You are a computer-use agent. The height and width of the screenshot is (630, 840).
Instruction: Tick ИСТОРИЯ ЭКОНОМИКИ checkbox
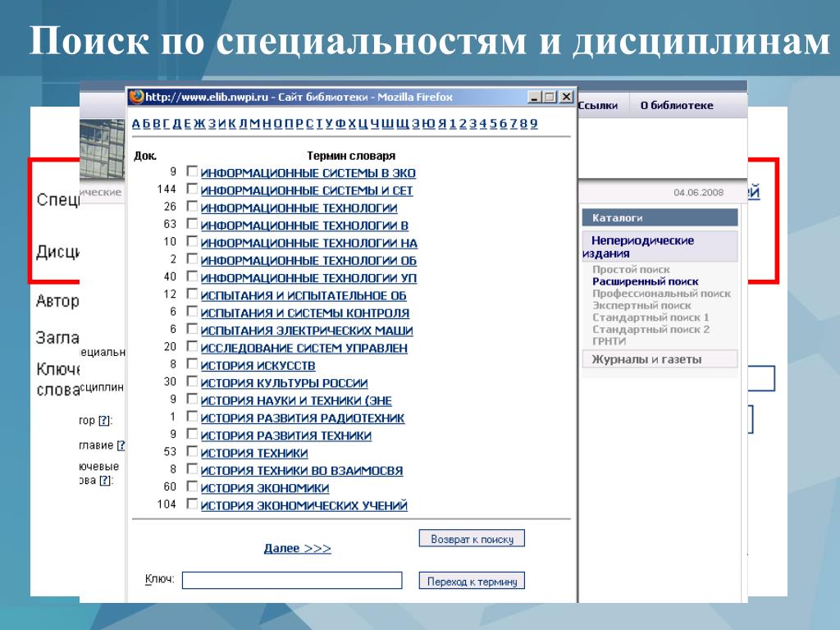click(x=192, y=486)
